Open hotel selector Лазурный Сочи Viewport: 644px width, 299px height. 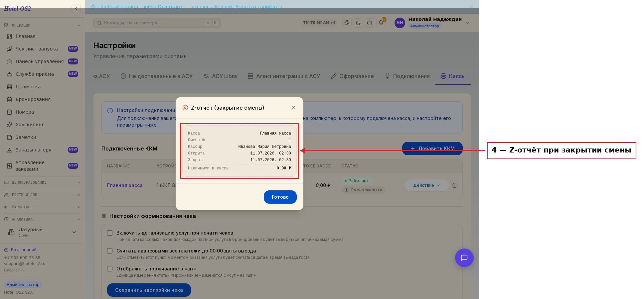[x=42, y=232]
